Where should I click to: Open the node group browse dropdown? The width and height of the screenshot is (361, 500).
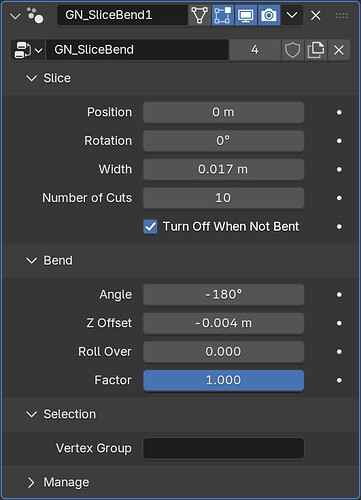[28, 50]
